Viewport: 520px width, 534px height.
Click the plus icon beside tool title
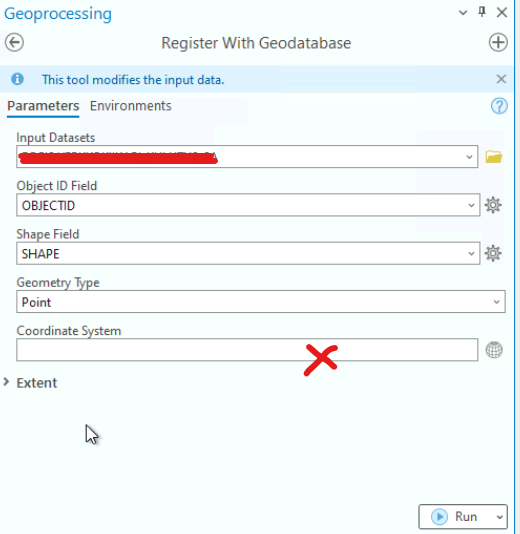498,43
